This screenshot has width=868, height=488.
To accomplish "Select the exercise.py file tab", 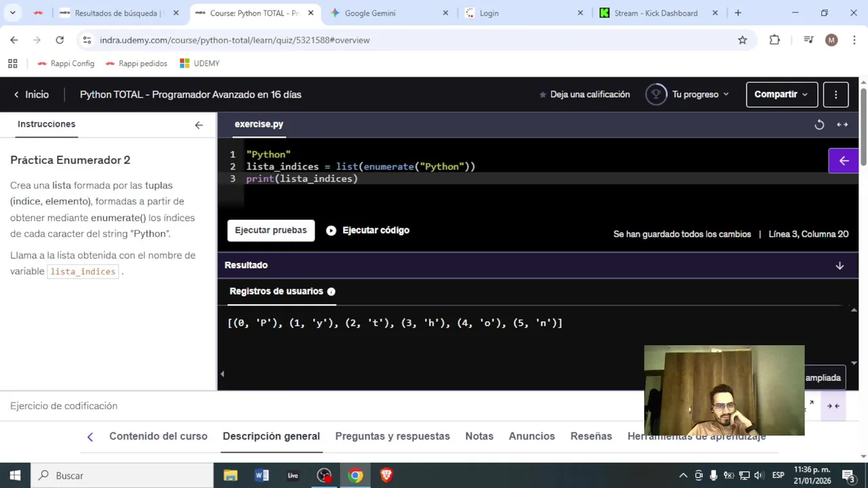I will coord(259,125).
